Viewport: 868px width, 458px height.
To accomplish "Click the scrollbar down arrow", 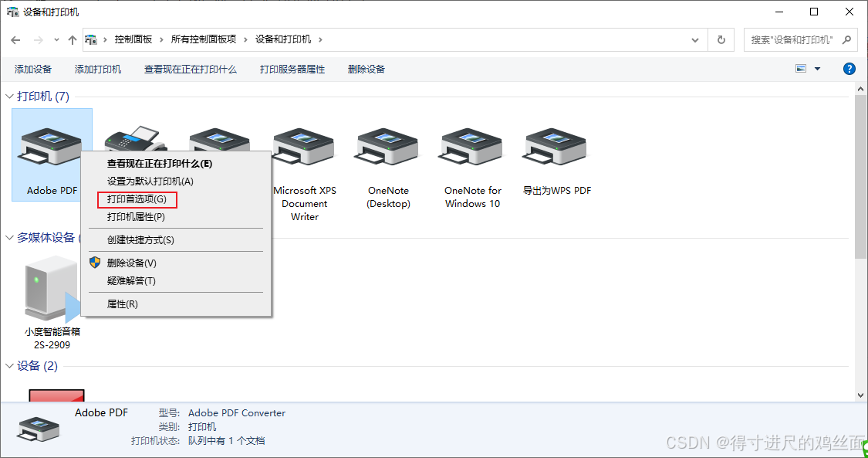I will [860, 395].
